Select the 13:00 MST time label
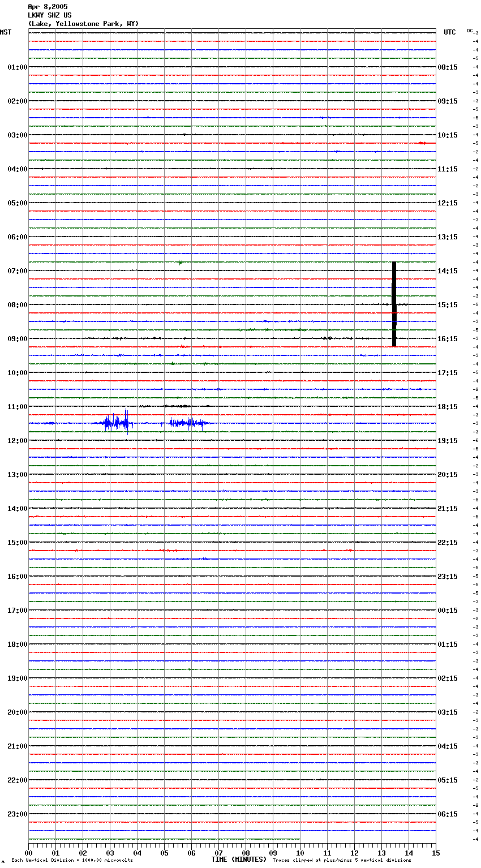This screenshot has height=868, width=481. (x=17, y=475)
